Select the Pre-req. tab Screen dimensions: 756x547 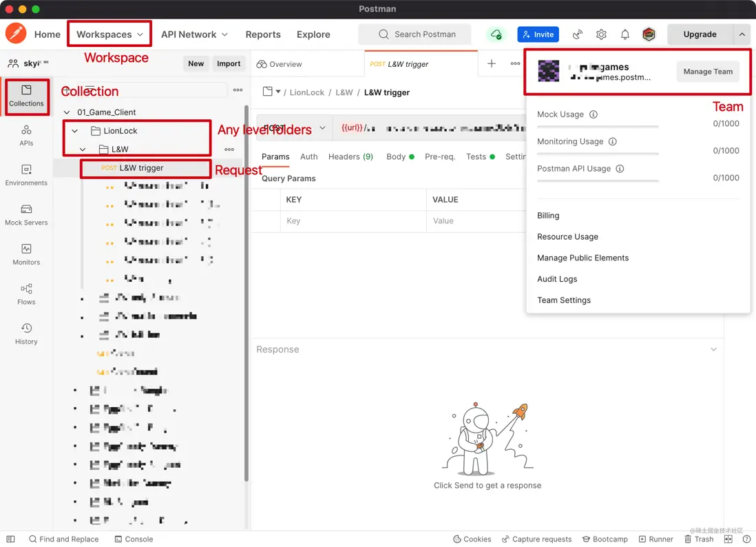pyautogui.click(x=440, y=156)
